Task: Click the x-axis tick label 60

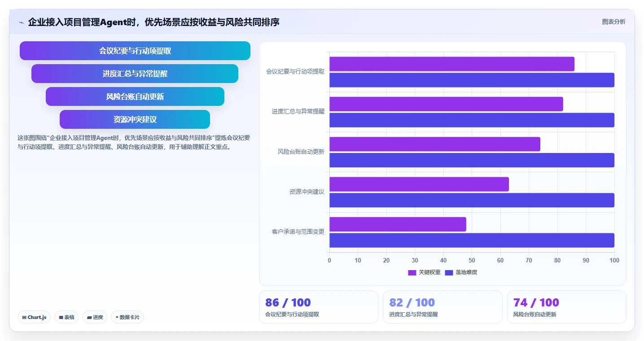Action: pos(500,261)
